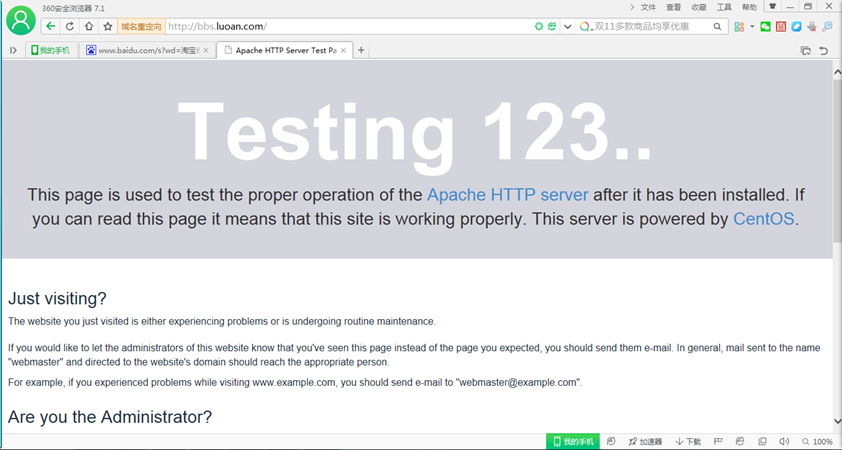Open the 收藏 menu
842x450 pixels.
(699, 7)
